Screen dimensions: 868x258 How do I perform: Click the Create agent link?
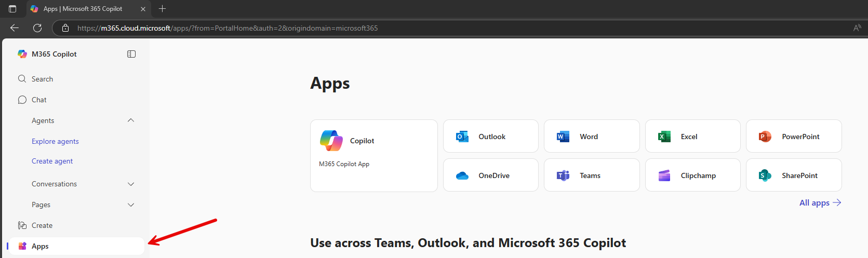click(52, 161)
